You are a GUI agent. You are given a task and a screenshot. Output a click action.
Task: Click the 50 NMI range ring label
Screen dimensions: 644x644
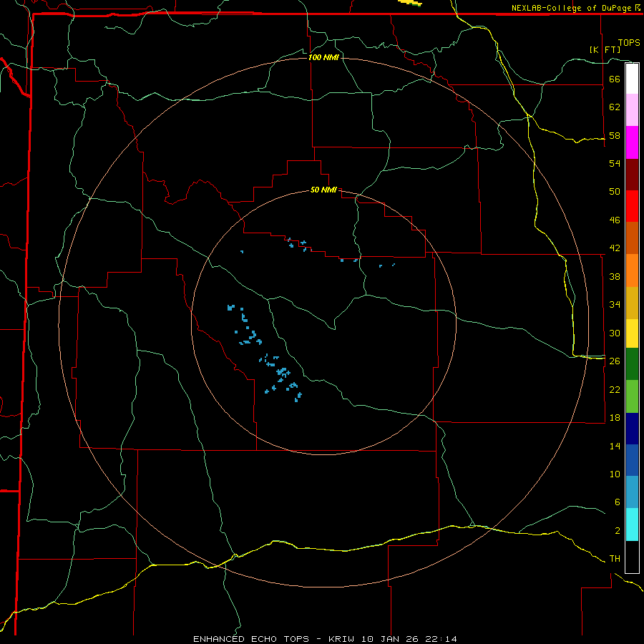click(x=323, y=190)
